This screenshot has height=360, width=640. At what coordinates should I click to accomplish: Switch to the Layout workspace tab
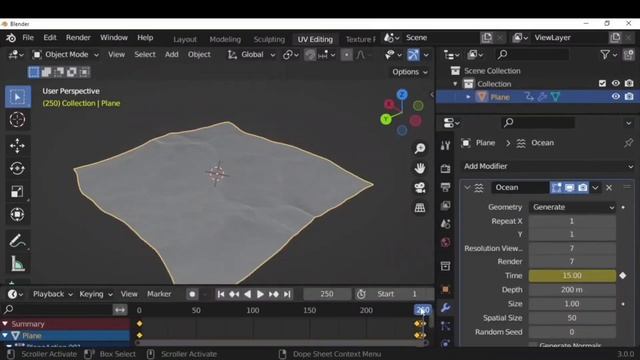(x=185, y=39)
